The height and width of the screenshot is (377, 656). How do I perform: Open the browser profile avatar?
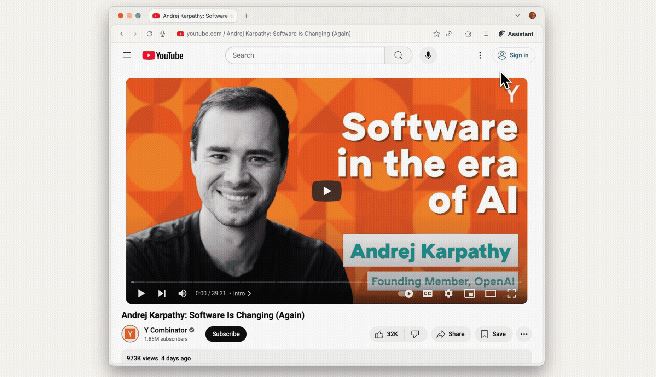[532, 15]
